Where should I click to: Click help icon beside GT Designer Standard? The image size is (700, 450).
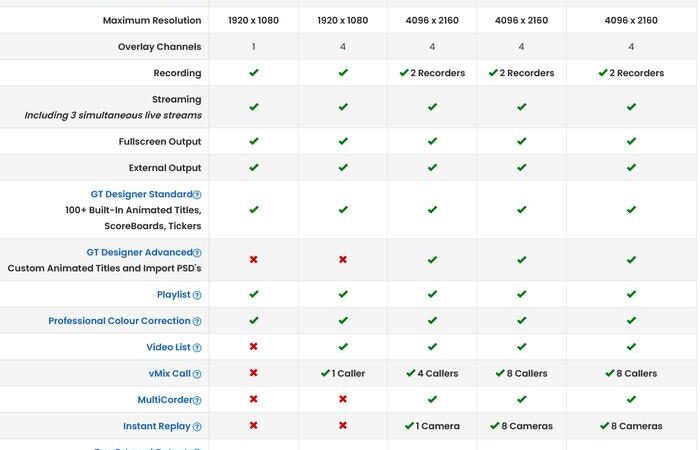coord(197,195)
